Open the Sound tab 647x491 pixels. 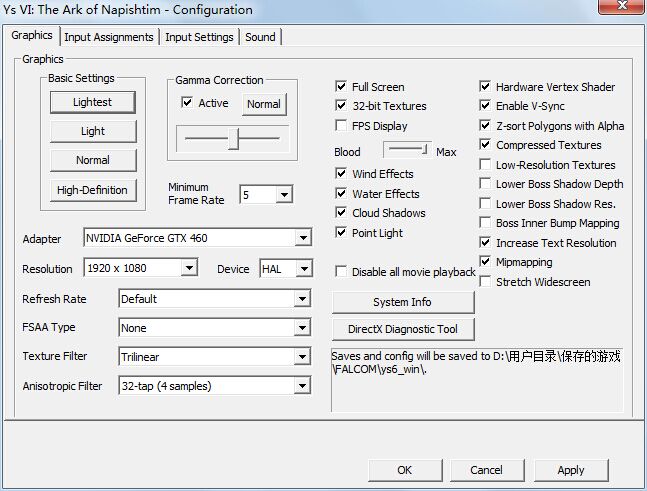tap(260, 37)
